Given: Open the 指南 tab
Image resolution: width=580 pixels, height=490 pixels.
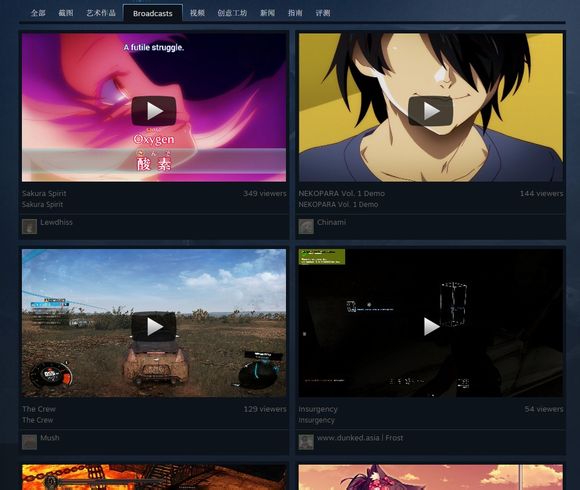Looking at the screenshot, I should pos(295,13).
